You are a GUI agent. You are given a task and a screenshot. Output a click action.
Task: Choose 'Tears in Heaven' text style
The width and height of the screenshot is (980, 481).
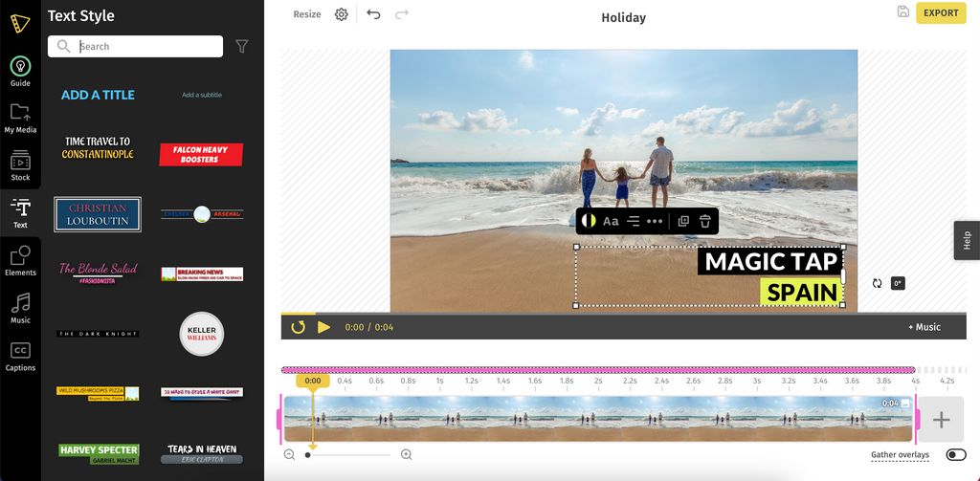(x=201, y=453)
